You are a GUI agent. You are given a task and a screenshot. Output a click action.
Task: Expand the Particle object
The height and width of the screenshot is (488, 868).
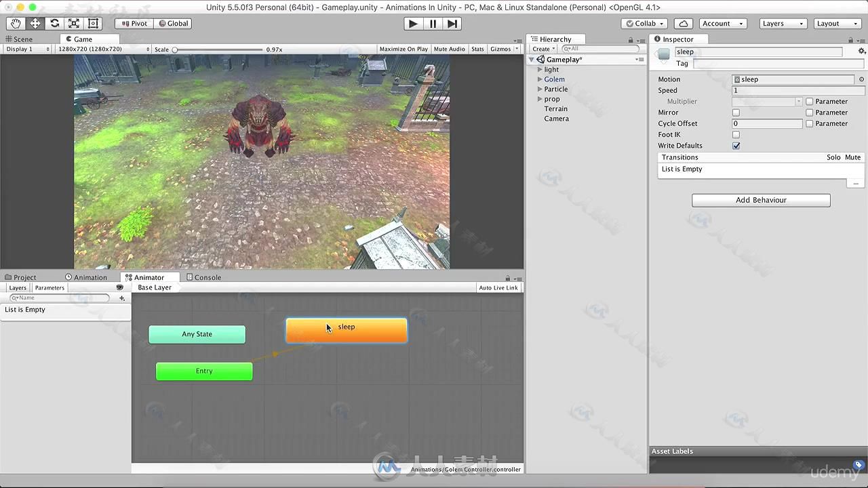540,89
